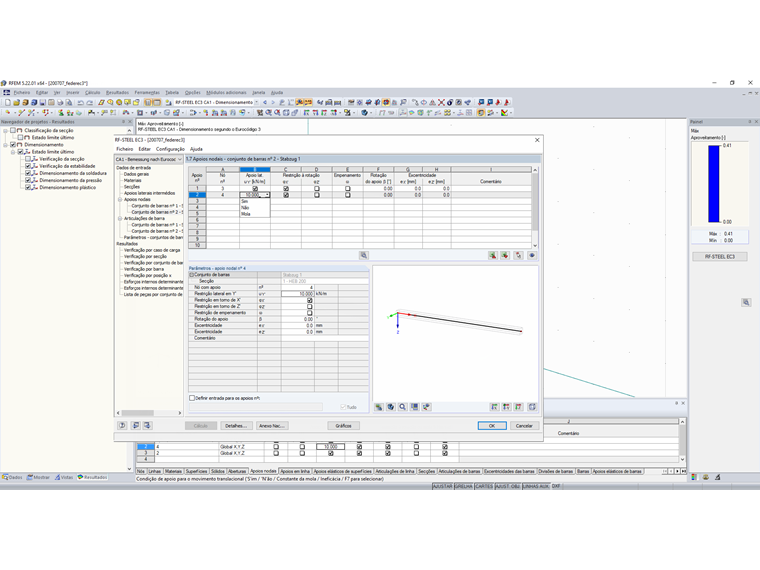Select 'Verificação por secção' in results tree
Image resolution: width=760 pixels, height=570 pixels.
tap(145, 256)
